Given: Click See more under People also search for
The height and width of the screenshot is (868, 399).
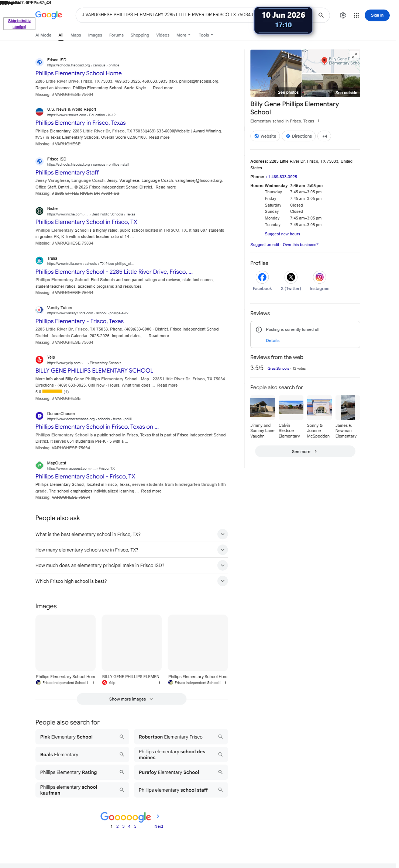Looking at the screenshot, I should (305, 452).
